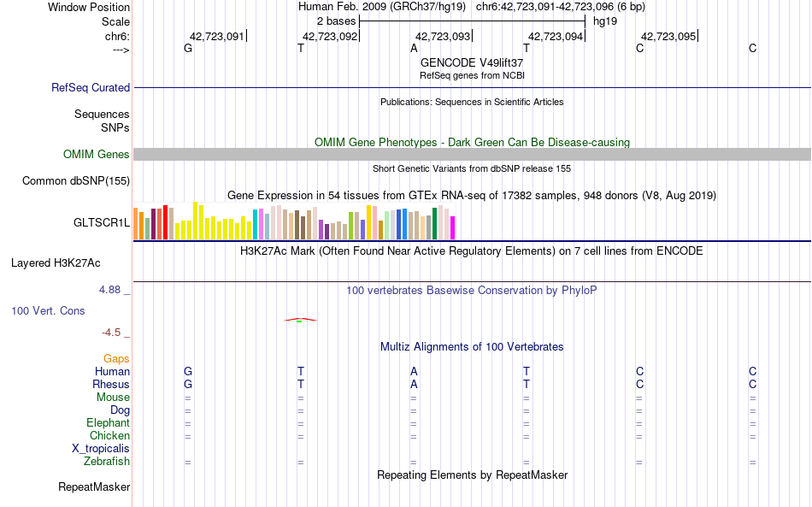Click the H3K27Ac Mark track title
The width and height of the screenshot is (812, 507).
[x=472, y=251]
